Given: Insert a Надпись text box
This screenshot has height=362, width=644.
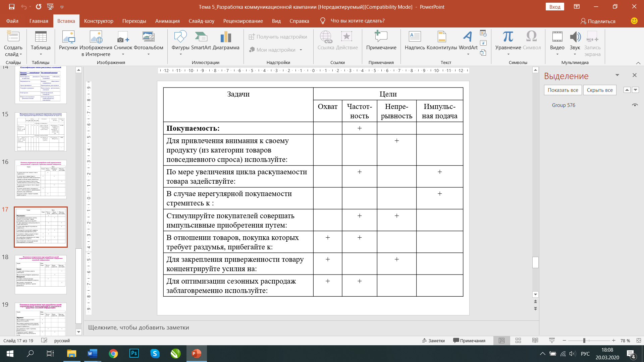Looking at the screenshot, I should (415, 41).
